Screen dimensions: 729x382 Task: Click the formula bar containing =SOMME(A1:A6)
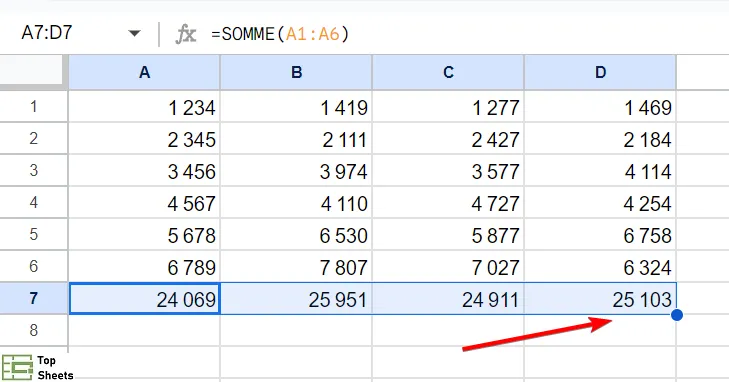point(469,34)
